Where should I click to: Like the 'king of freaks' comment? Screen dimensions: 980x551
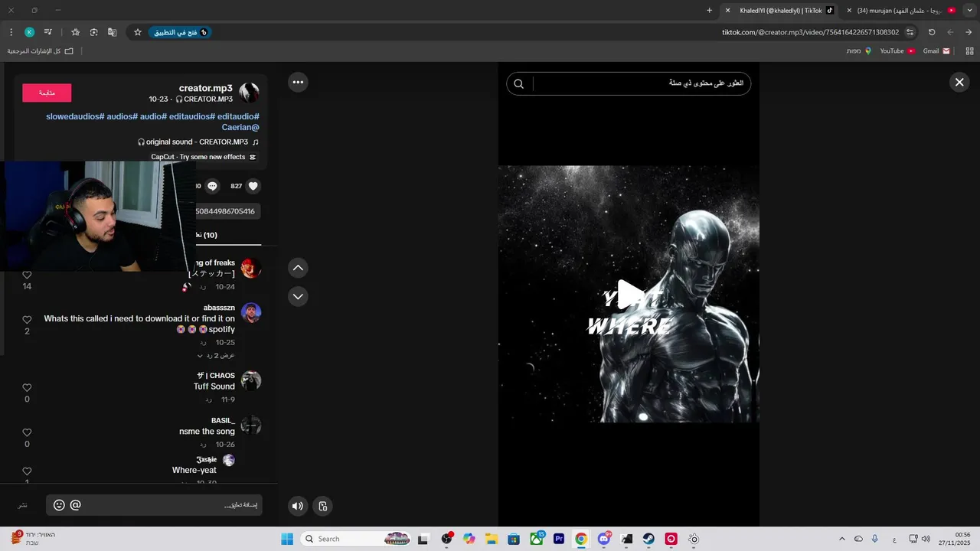point(27,275)
